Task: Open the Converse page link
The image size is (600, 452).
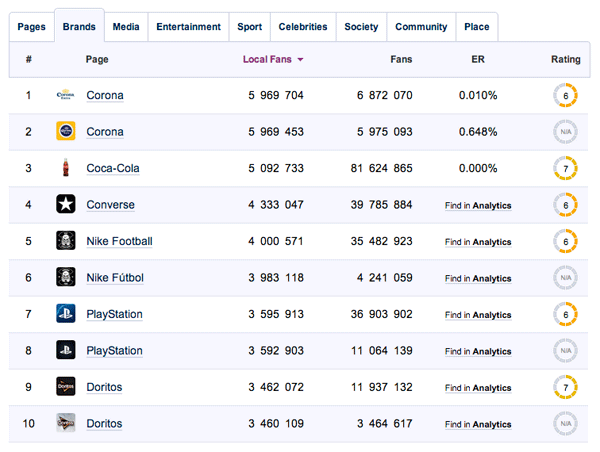Action: (110, 205)
